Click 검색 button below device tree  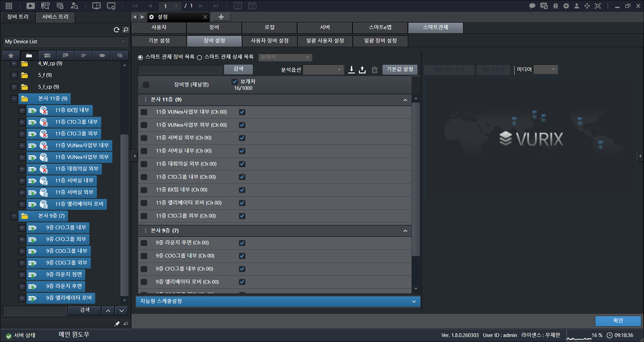click(x=85, y=310)
